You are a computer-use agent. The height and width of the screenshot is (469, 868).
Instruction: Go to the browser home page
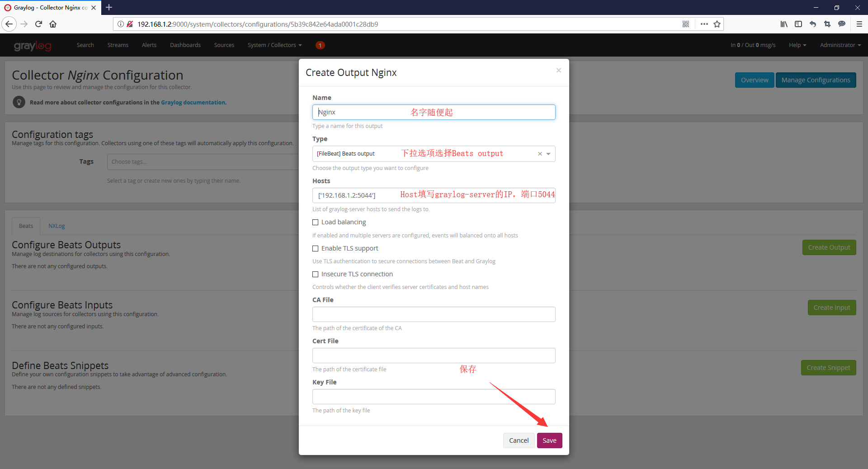click(x=53, y=24)
